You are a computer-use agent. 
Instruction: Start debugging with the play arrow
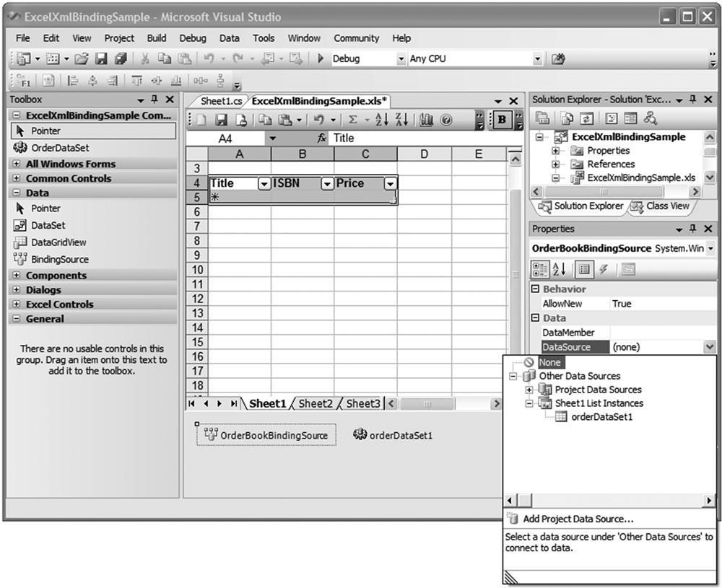coord(321,58)
